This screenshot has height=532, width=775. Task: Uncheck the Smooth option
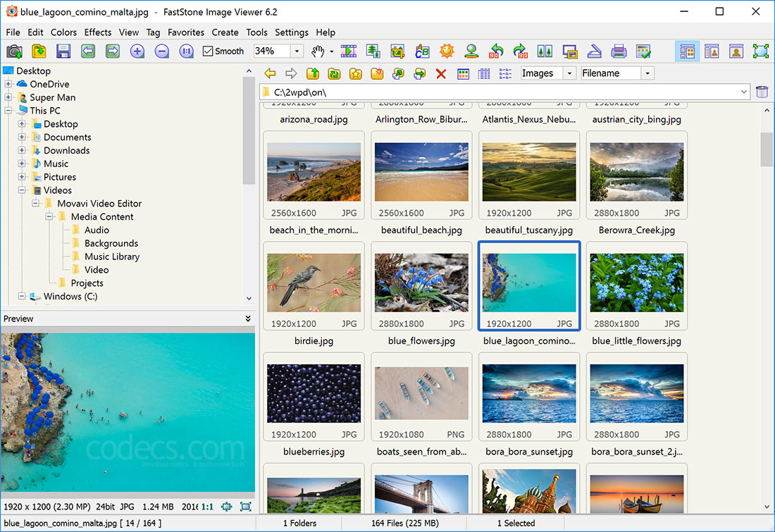(207, 51)
